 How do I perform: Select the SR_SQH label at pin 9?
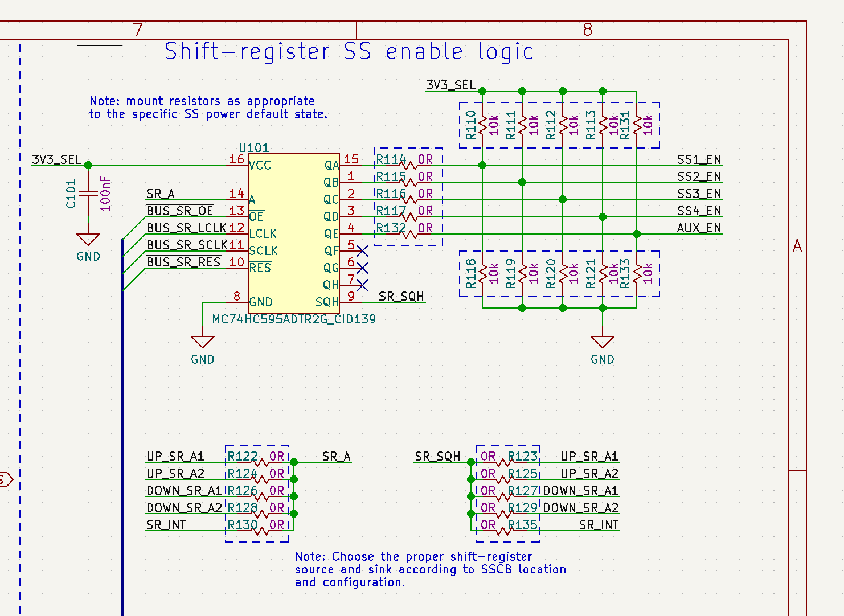click(x=401, y=297)
